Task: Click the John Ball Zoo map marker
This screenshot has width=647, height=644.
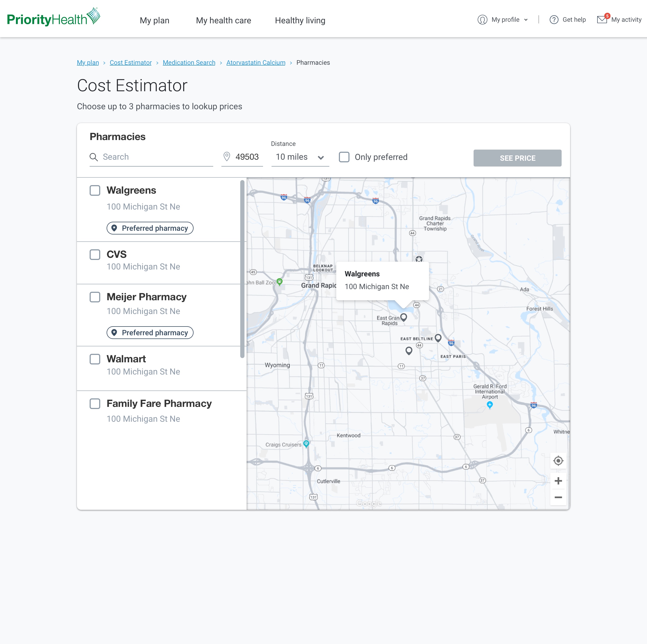Action: 279,282
